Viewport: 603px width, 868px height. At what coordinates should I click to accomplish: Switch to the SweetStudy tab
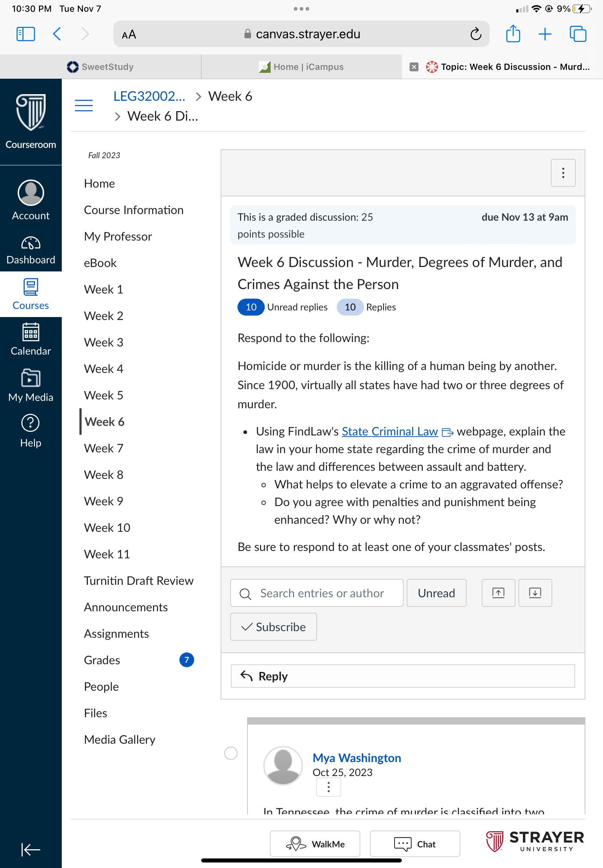click(x=100, y=67)
